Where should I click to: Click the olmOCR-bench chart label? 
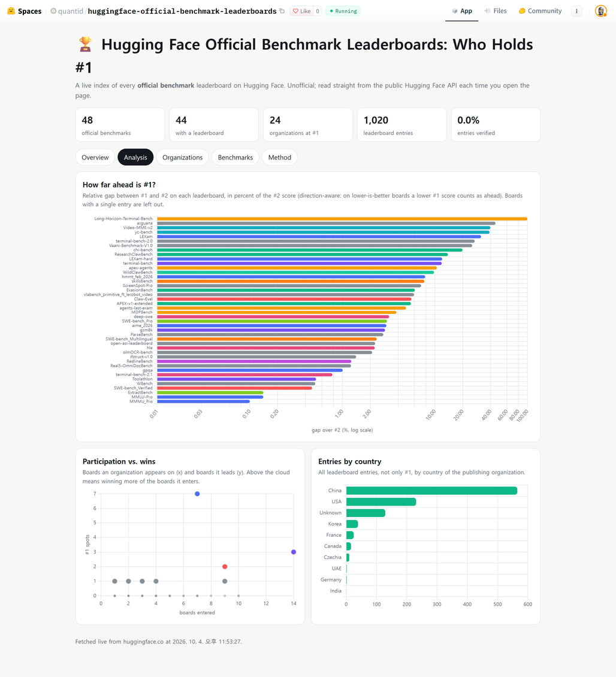point(137,352)
